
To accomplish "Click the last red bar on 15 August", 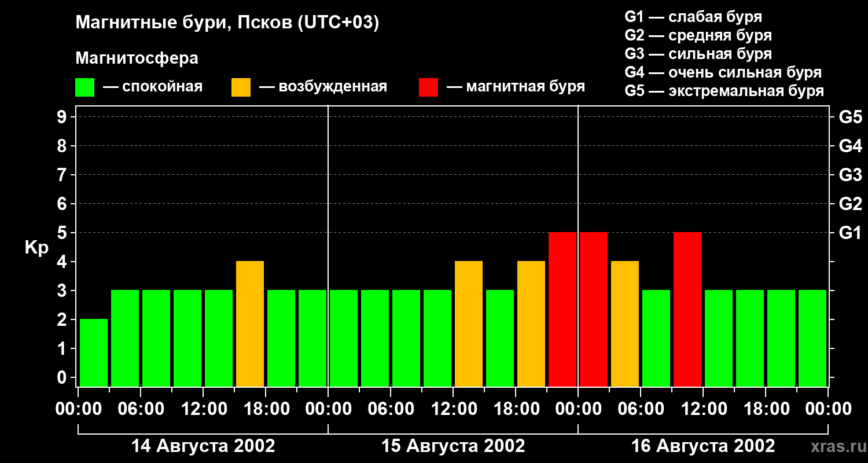I will click(562, 309).
